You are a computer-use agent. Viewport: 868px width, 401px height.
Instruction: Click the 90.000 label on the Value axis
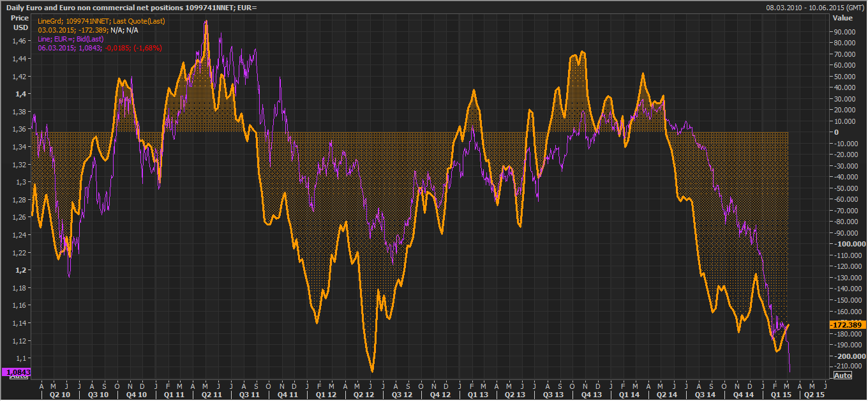pos(846,32)
